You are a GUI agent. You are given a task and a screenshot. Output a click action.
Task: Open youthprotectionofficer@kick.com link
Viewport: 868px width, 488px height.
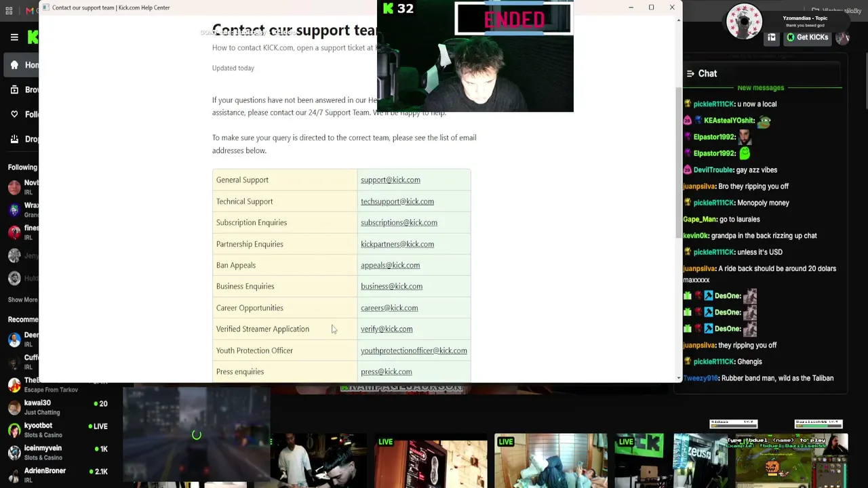[x=414, y=350]
